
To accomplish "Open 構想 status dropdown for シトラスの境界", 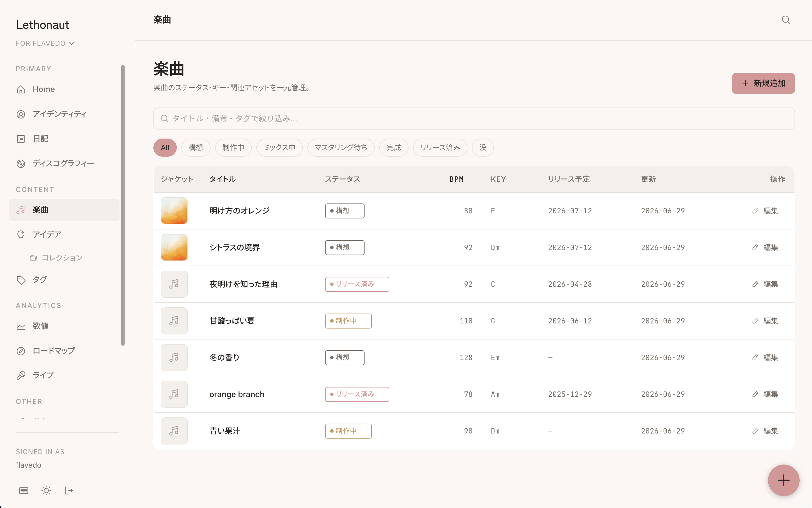I will 345,248.
